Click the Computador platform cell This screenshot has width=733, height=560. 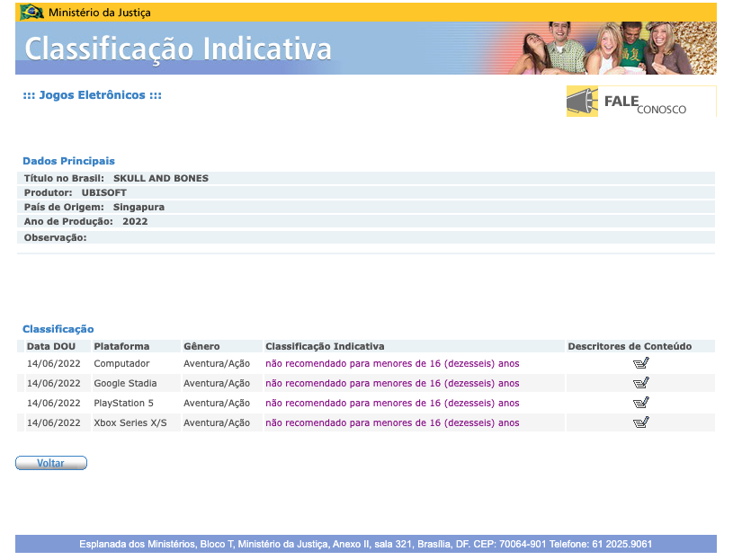121,363
